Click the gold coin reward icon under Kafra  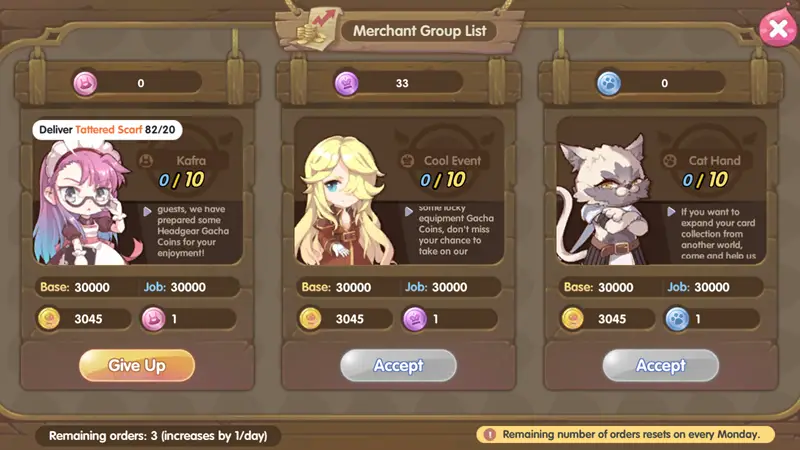click(x=49, y=319)
